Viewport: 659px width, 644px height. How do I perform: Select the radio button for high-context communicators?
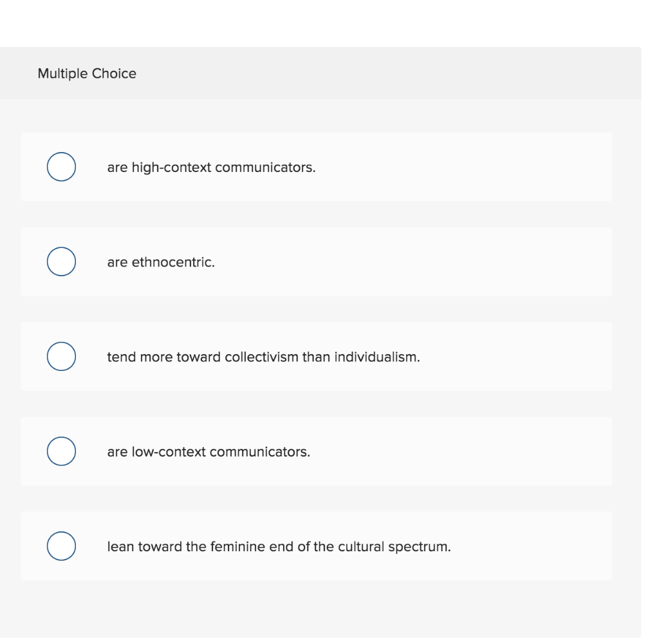tap(61, 167)
